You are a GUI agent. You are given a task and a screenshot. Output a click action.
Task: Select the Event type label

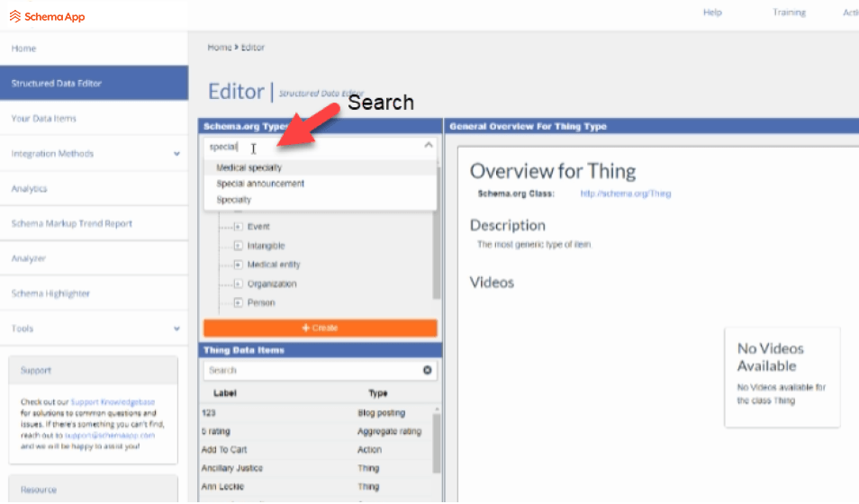tap(258, 227)
